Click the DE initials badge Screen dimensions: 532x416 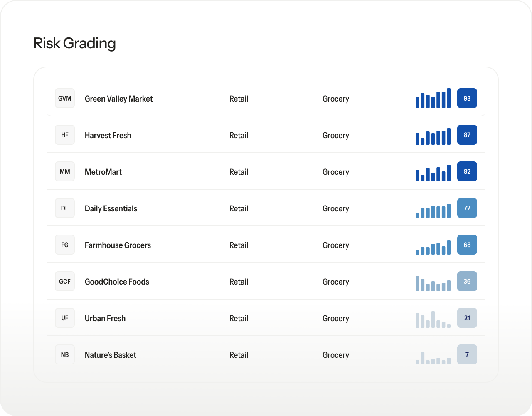pos(65,208)
